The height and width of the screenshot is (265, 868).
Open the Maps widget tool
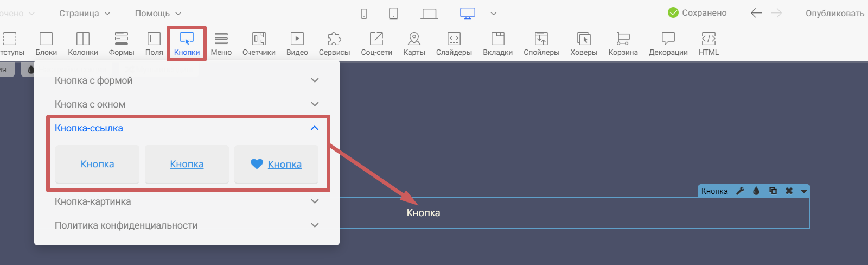pos(414,43)
